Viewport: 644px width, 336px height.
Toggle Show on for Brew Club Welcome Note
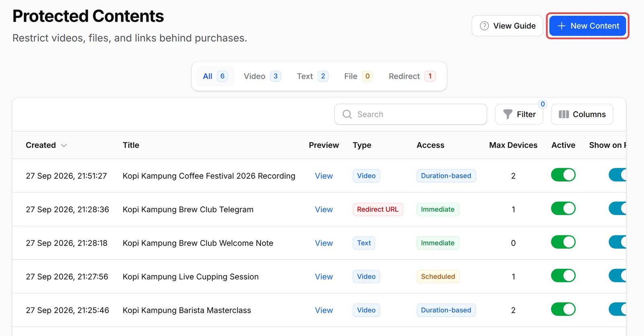(x=617, y=242)
